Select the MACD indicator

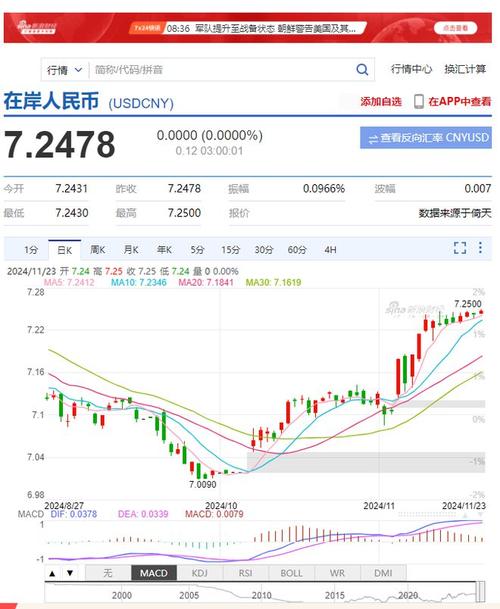(x=154, y=573)
